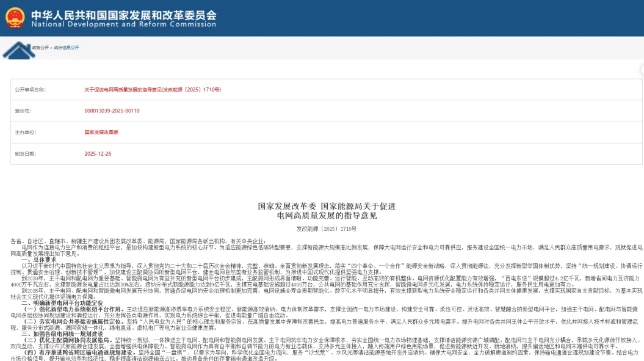This screenshot has height=361, width=644.
Task: Click the subsection heading （一）强化新型电力系统枢纽平台作用
Action: (x=74, y=309)
